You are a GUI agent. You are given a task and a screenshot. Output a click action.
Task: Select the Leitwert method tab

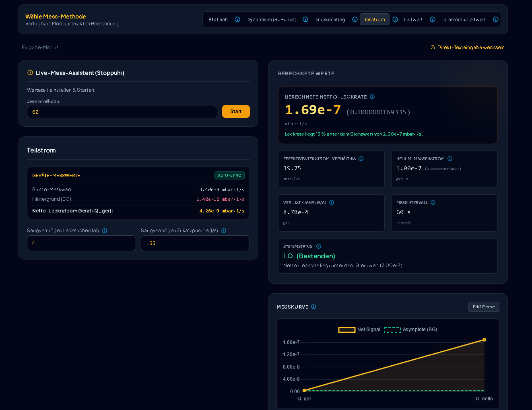(x=413, y=19)
